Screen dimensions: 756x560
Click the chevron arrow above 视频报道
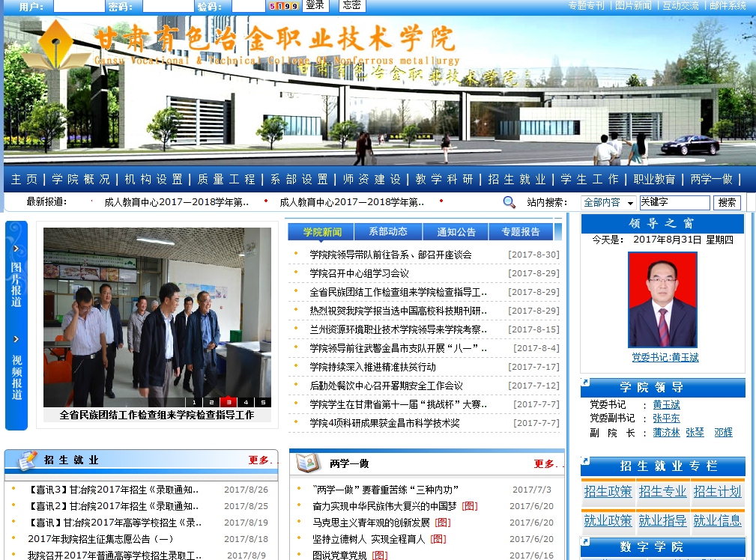pos(16,339)
